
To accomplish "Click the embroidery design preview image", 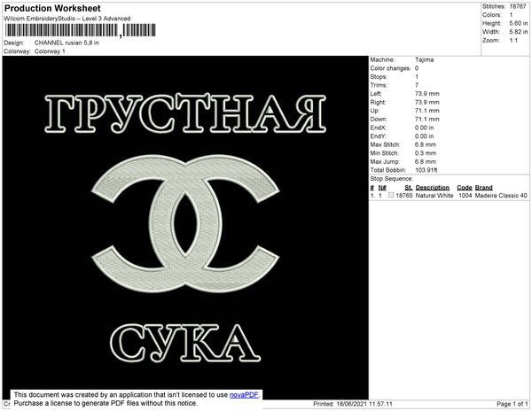I will pyautogui.click(x=185, y=228).
